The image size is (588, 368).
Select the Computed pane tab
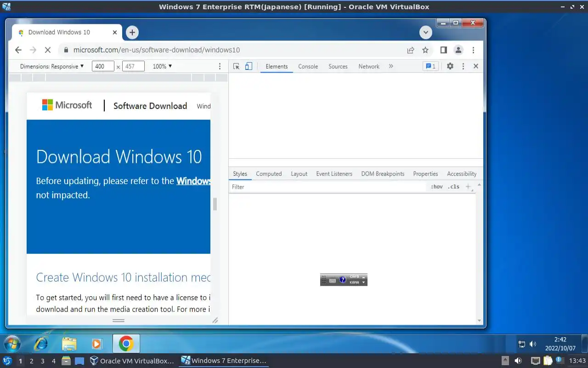[x=269, y=174]
